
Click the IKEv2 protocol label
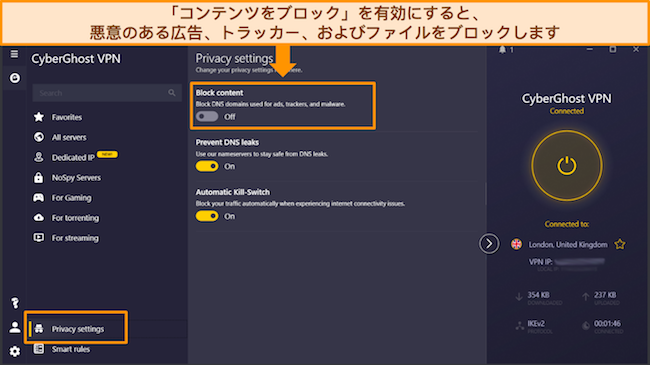click(536, 323)
